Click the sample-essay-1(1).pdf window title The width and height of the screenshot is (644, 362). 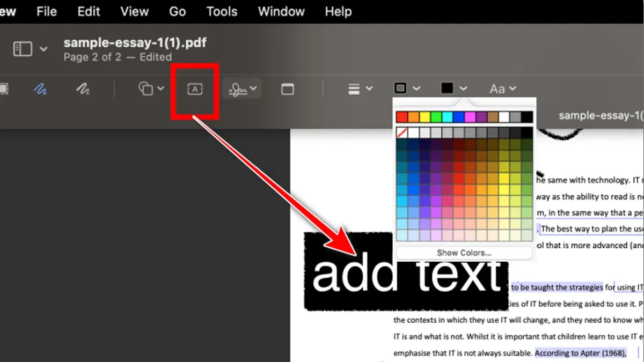135,43
